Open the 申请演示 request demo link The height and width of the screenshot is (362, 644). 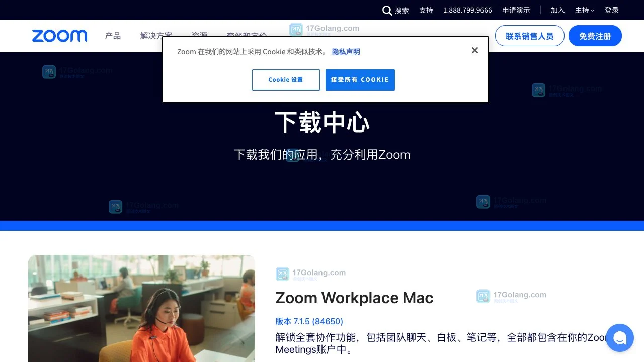pos(516,10)
